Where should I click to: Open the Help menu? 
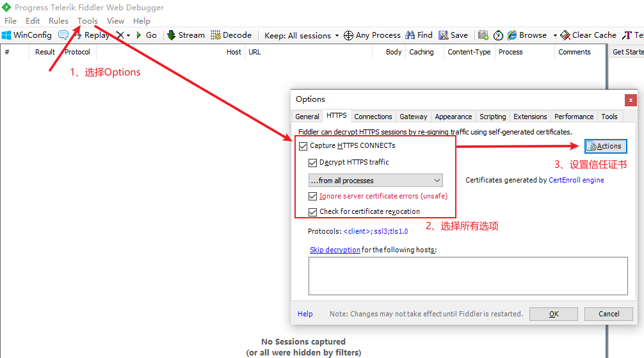click(141, 21)
